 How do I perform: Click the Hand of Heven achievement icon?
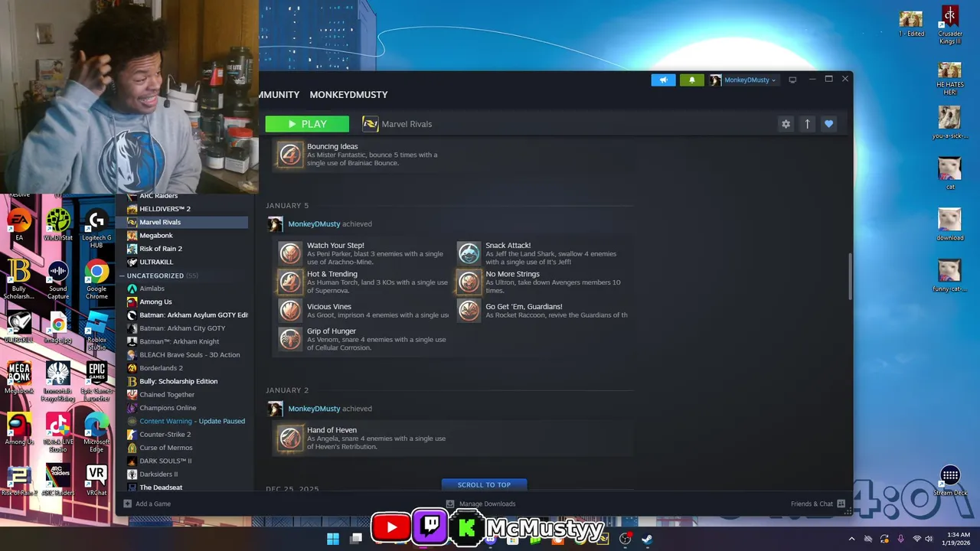coord(290,438)
